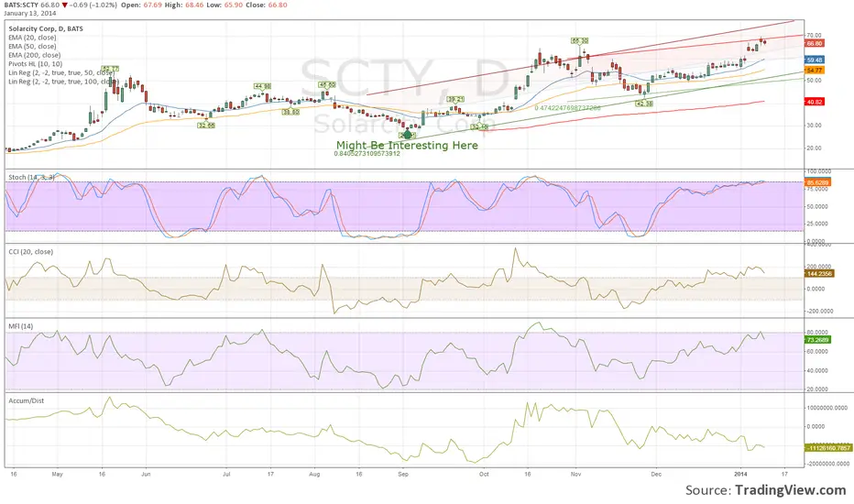Select the EMA (20, close) legend entry
The width and height of the screenshot is (854, 504).
pos(32,38)
